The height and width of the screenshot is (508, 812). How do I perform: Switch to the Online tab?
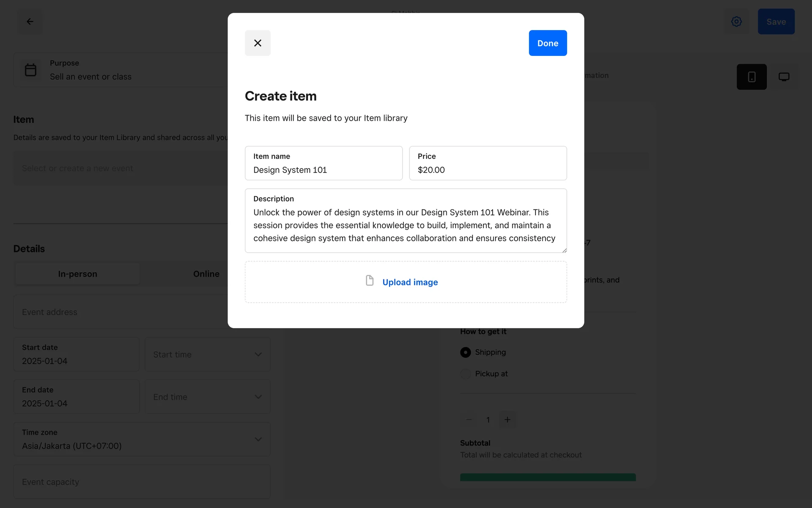206,274
